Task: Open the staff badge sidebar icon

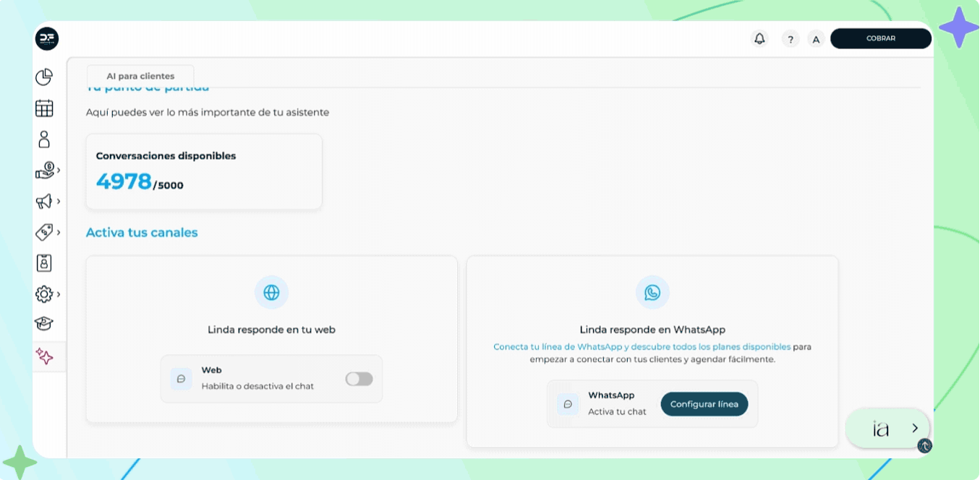Action: [43, 262]
